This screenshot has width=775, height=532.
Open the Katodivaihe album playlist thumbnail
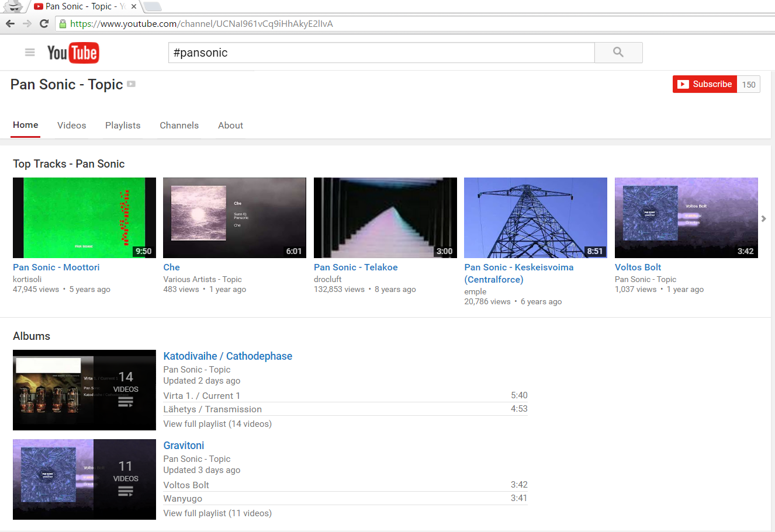tap(85, 390)
